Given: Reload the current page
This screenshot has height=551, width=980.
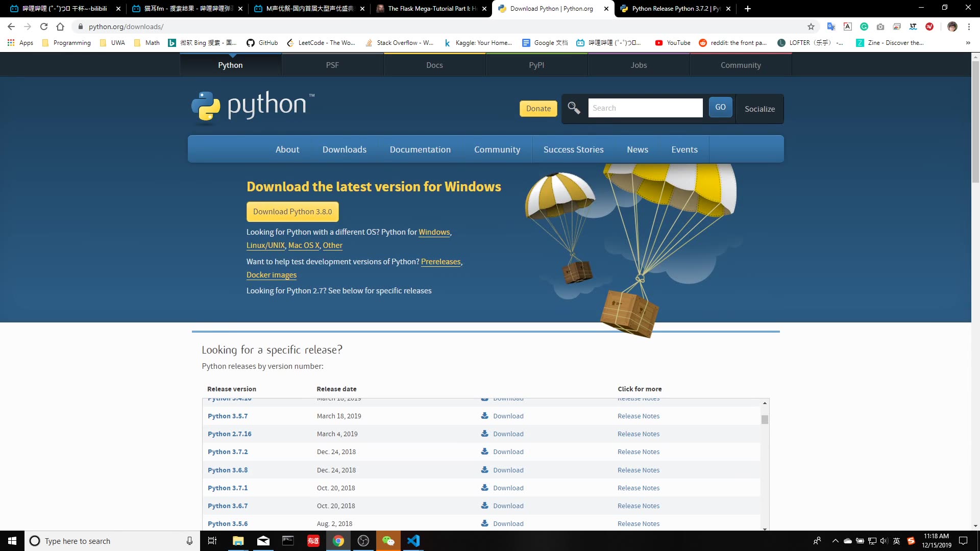Looking at the screenshot, I should click(44, 27).
